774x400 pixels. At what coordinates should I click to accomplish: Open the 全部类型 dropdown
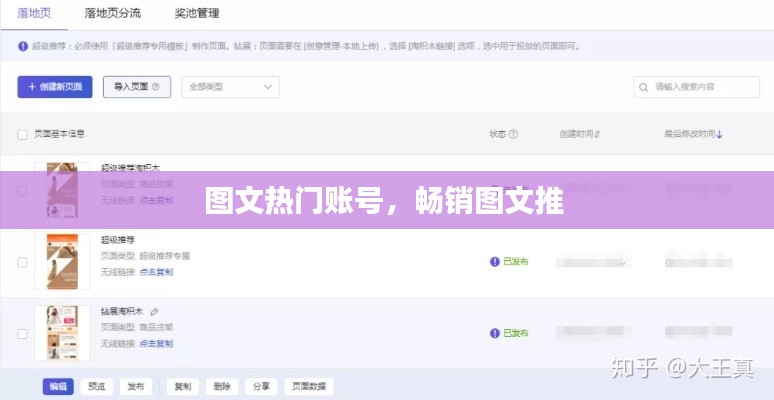coord(229,87)
